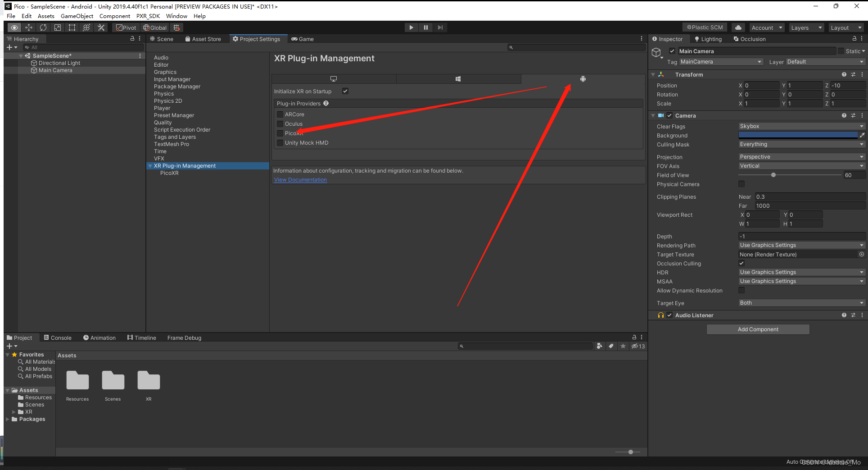Open the PXR_SDK menu
The image size is (868, 470).
pos(148,16)
